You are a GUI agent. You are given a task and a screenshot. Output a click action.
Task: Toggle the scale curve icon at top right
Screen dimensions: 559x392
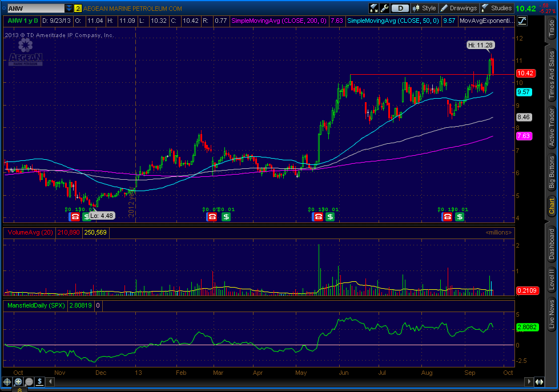click(x=522, y=21)
